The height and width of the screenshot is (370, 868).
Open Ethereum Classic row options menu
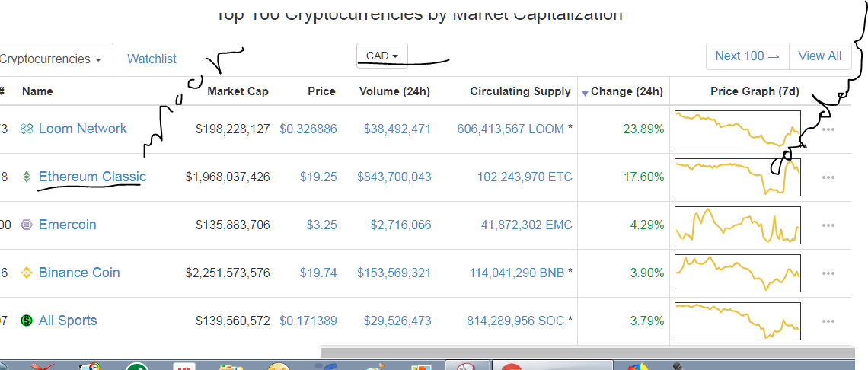point(828,177)
